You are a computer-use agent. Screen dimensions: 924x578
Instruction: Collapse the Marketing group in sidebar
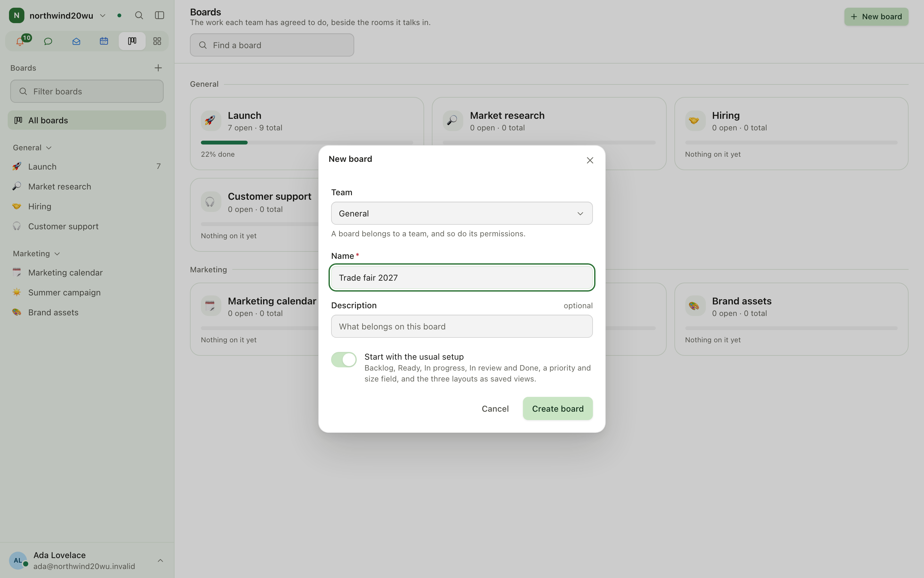[x=36, y=254]
